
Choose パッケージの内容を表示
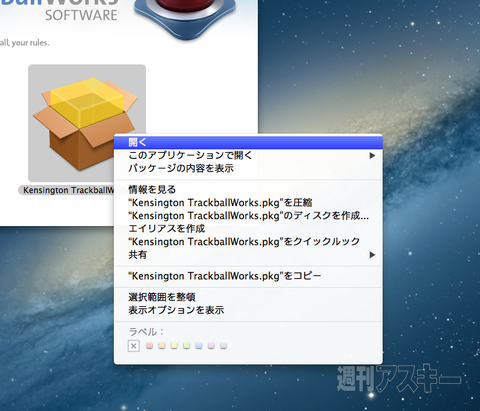tap(248, 168)
